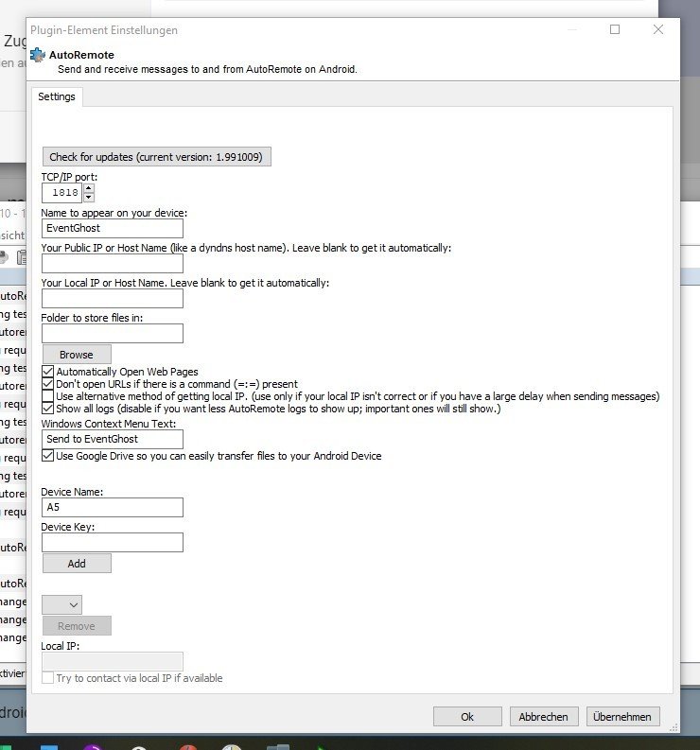Confirm settings with the Ok button
Viewport: 700px width, 750px height.
[x=467, y=716]
